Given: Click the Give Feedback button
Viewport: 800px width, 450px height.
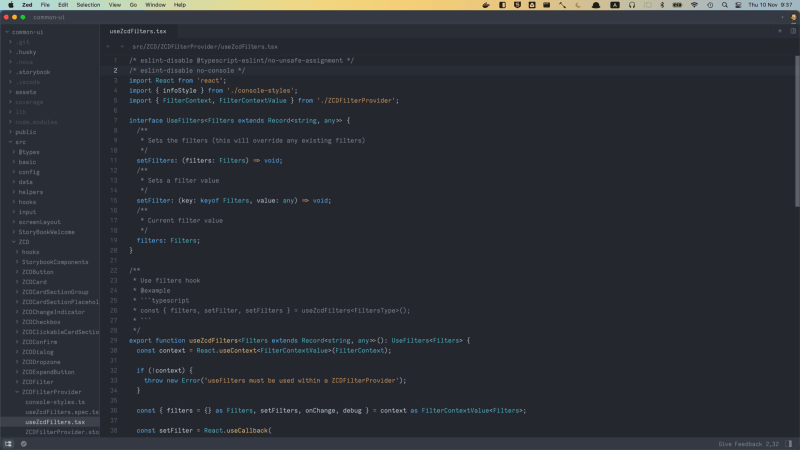Looking at the screenshot, I should tap(740, 444).
